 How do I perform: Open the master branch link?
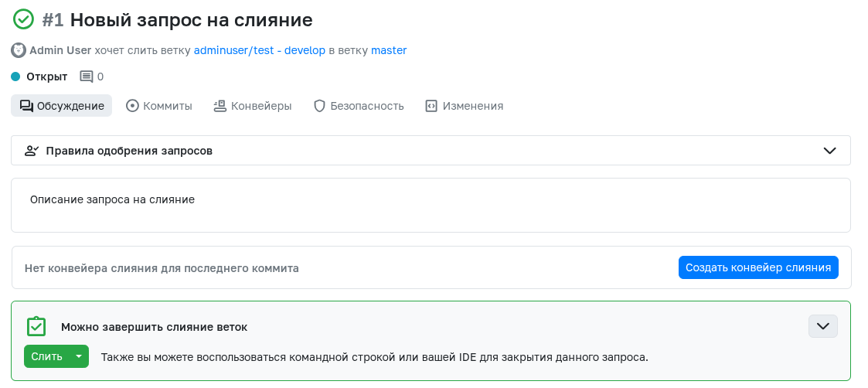coord(389,50)
